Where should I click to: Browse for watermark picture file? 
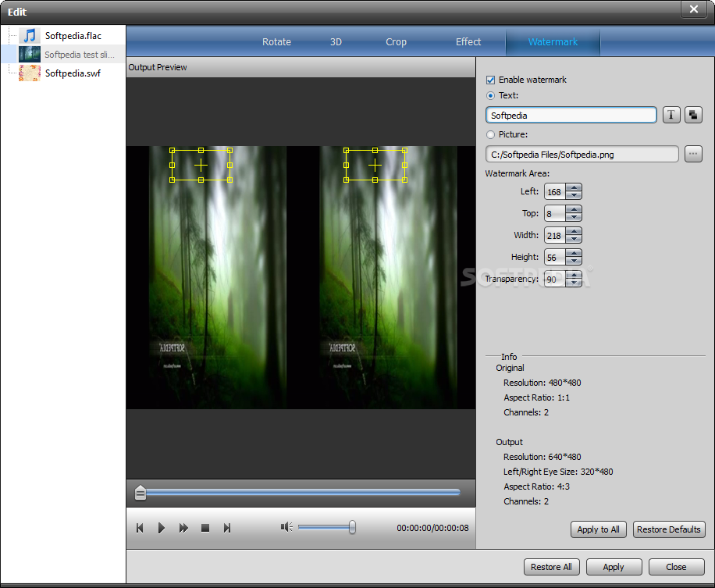click(x=693, y=154)
